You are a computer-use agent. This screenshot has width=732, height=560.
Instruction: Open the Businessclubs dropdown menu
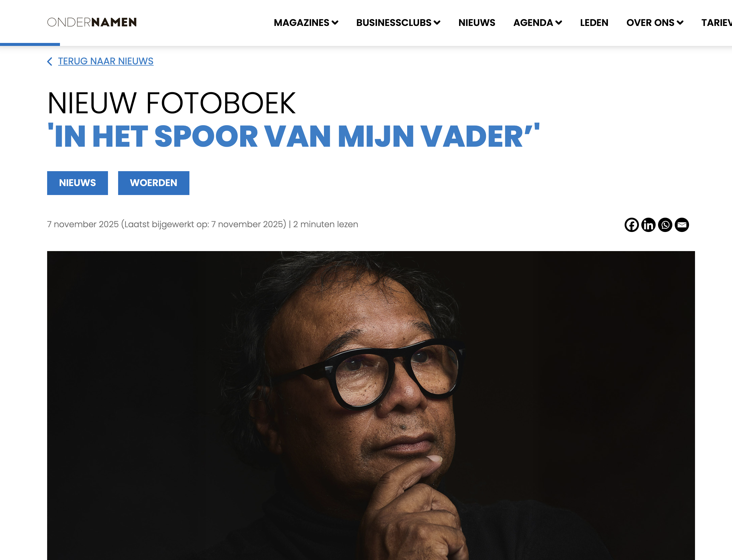(398, 23)
